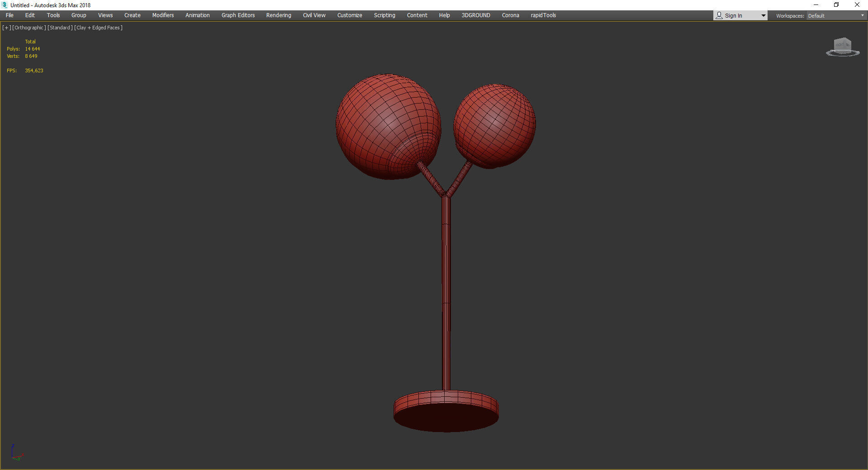Open the Civil View menu

(314, 15)
